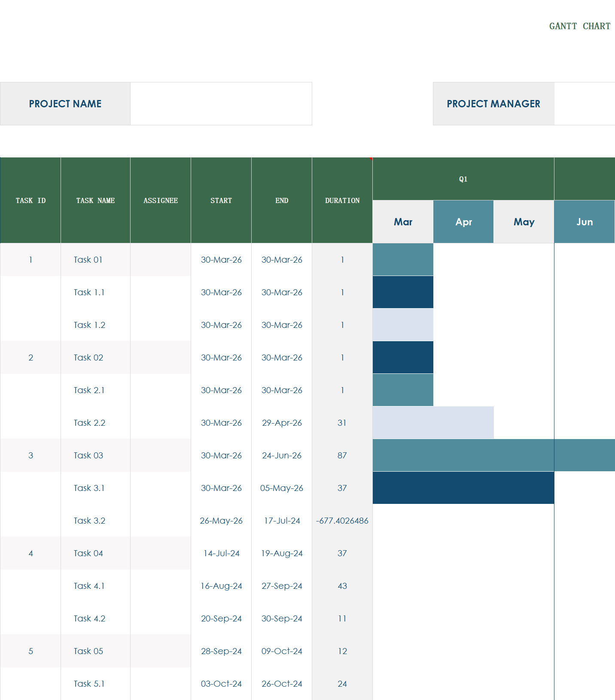Image resolution: width=615 pixels, height=700 pixels.
Task: Click the Task 03 teal Gantt bar
Action: (494, 455)
